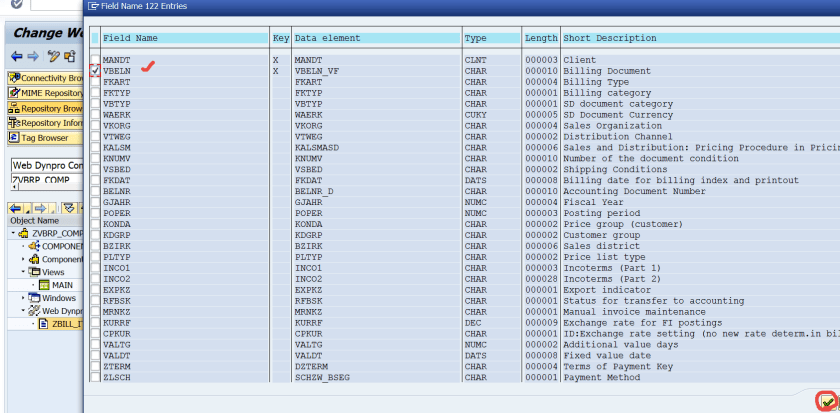
Task: Check the VKORG row checkbox
Action: pos(95,125)
